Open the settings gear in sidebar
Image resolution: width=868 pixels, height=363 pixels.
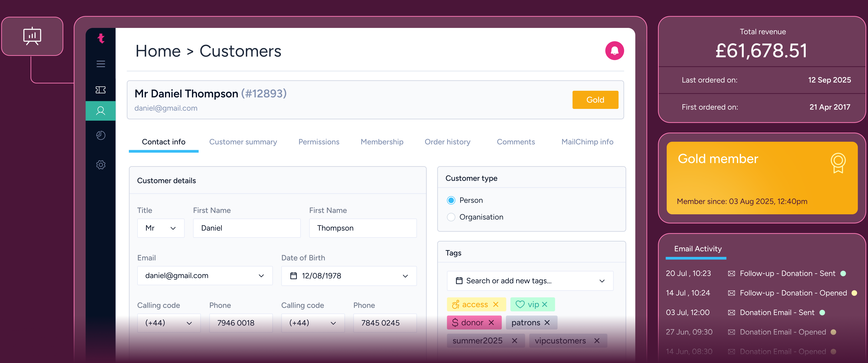pyautogui.click(x=101, y=165)
